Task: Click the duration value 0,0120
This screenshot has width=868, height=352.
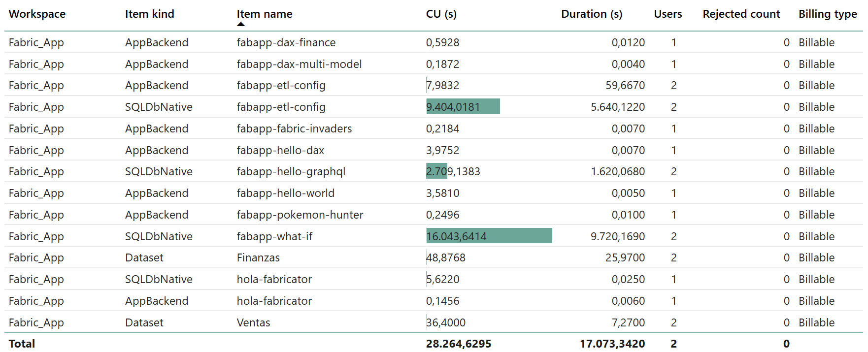Action: pos(628,42)
